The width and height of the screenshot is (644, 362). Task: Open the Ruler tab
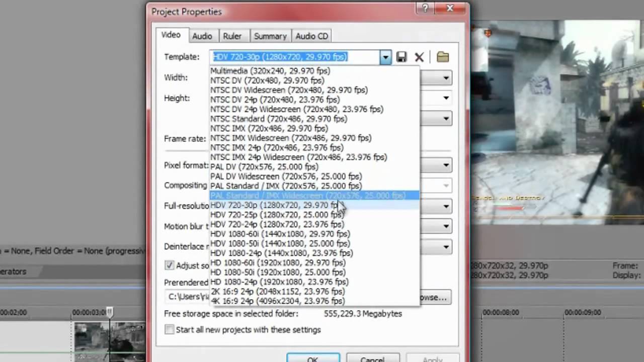232,36
